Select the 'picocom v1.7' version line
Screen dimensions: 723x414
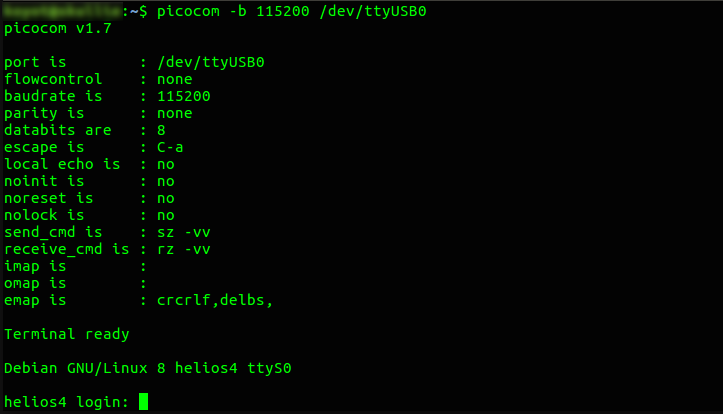pyautogui.click(x=58, y=29)
